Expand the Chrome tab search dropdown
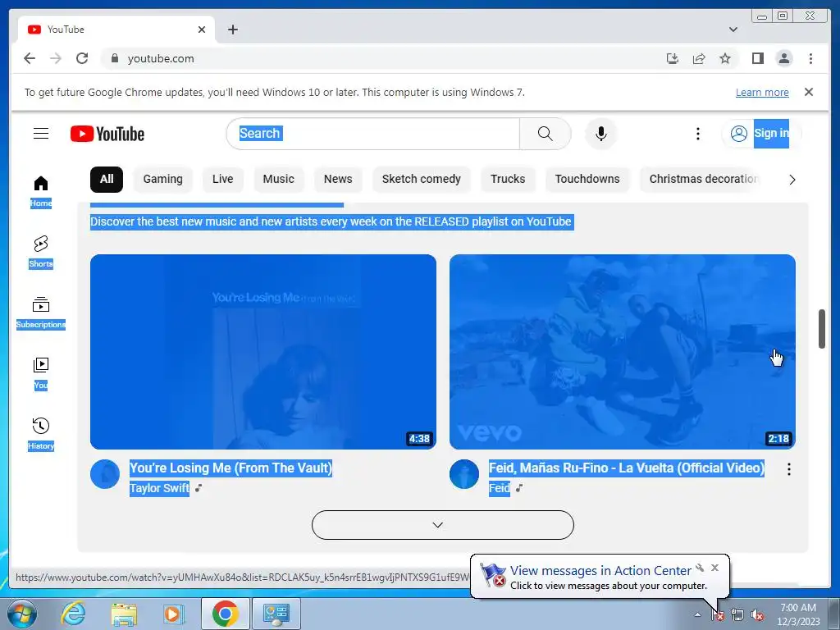The image size is (840, 630). coord(733,30)
